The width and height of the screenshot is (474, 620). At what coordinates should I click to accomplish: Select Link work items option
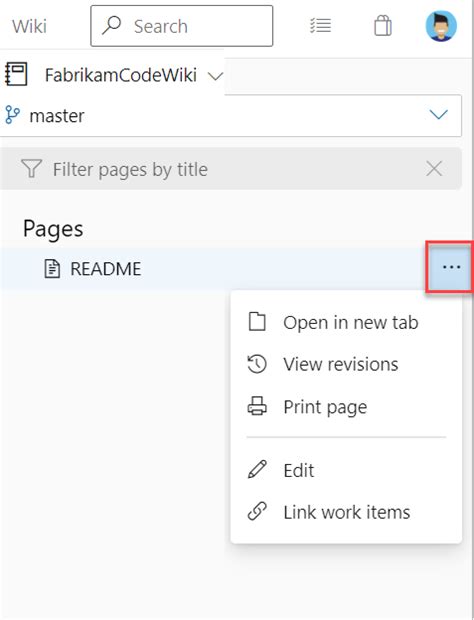click(346, 512)
